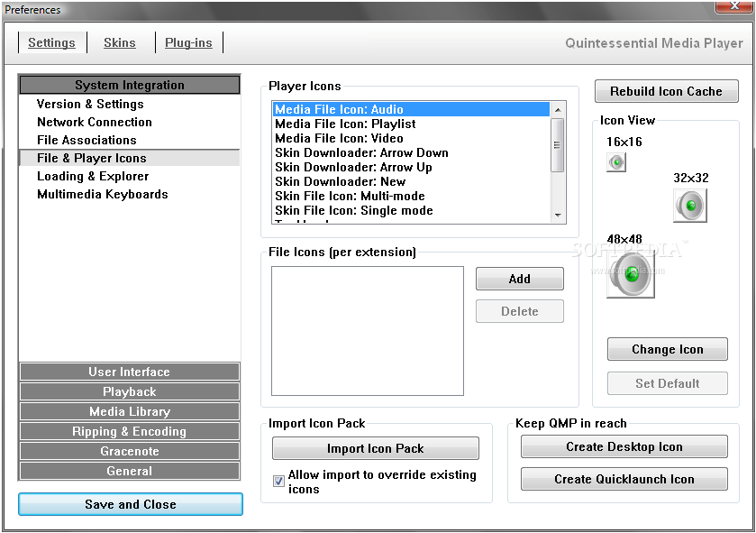Switch to the Settings tab
Viewport: 756px width, 533px height.
click(51, 42)
